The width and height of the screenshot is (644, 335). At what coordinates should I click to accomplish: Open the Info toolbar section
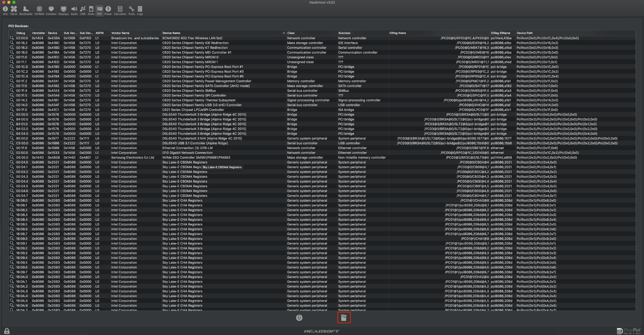pyautogui.click(x=5, y=10)
